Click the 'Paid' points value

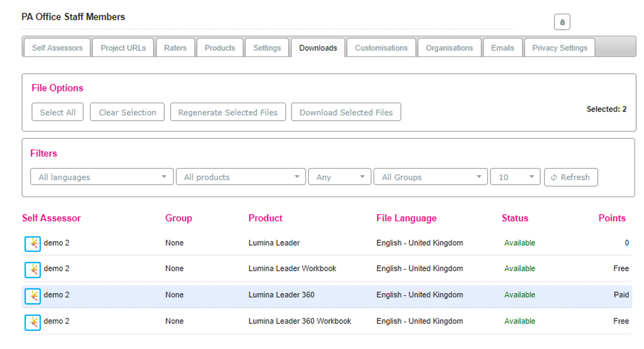click(x=621, y=295)
